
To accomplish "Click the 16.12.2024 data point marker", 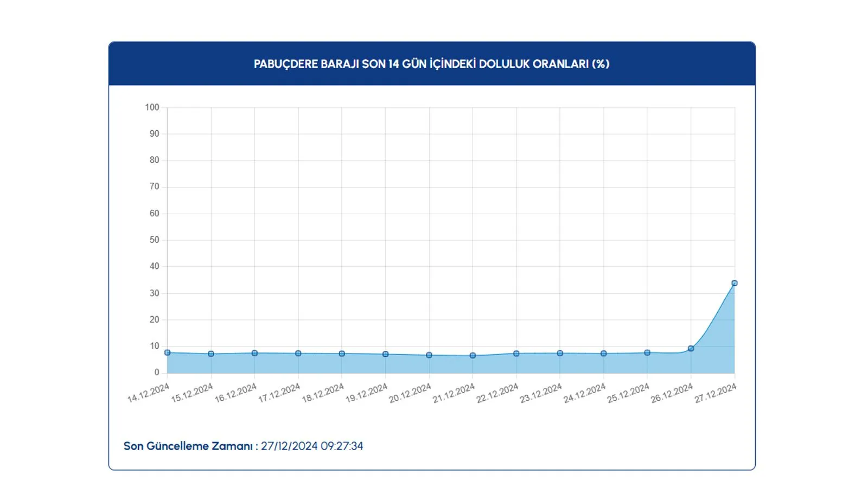I will point(254,354).
